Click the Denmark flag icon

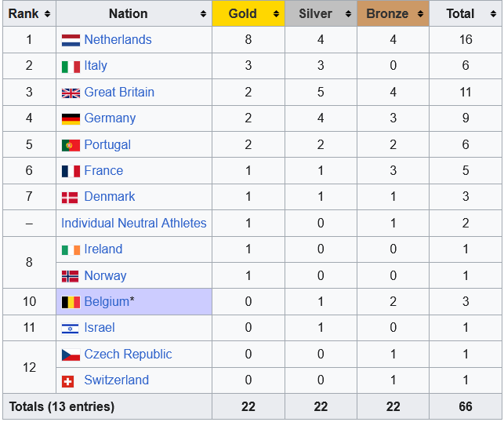pyautogui.click(x=71, y=198)
